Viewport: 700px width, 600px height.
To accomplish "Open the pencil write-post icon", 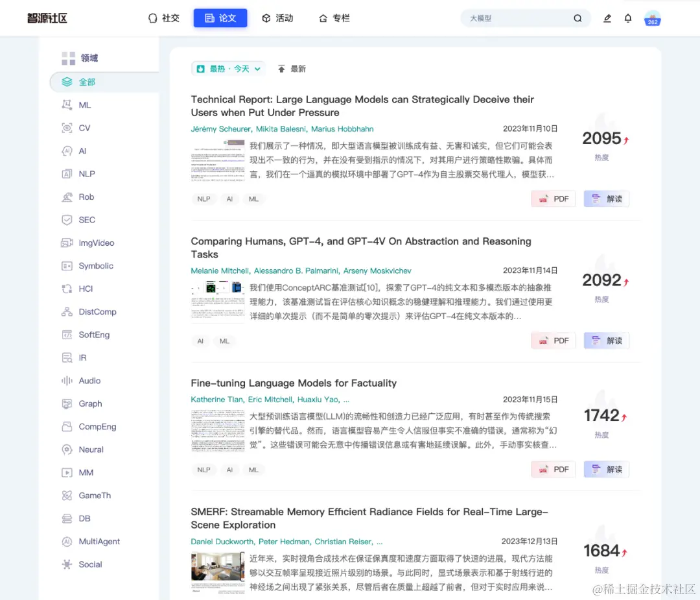I will coord(607,18).
